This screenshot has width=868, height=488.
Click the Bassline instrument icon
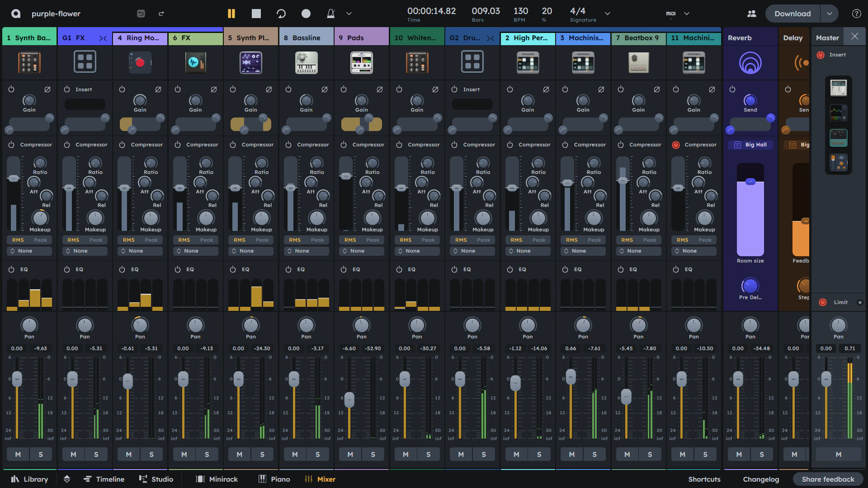point(306,62)
